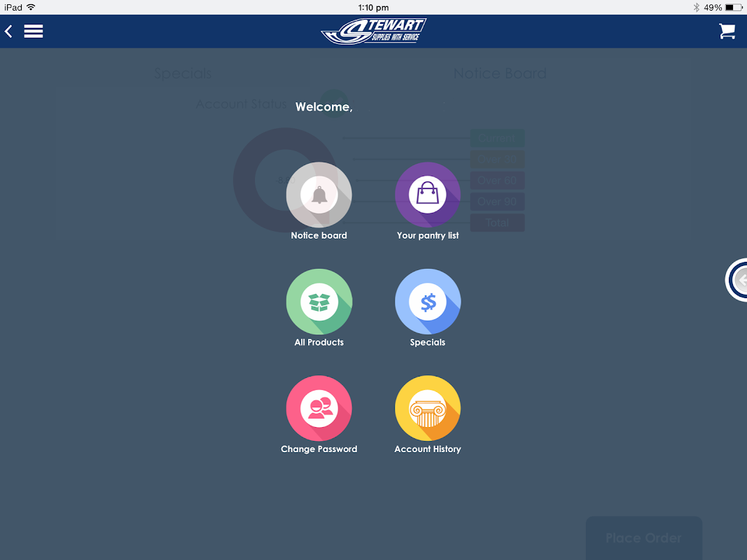Tap the dimmed Current legend box
This screenshot has width=747, height=560.
(497, 138)
